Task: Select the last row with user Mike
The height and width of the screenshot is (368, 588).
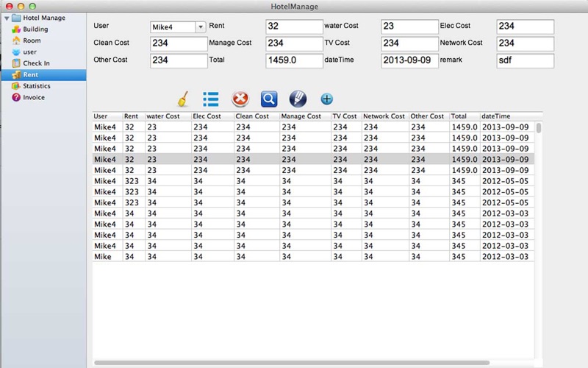Action: point(313,257)
